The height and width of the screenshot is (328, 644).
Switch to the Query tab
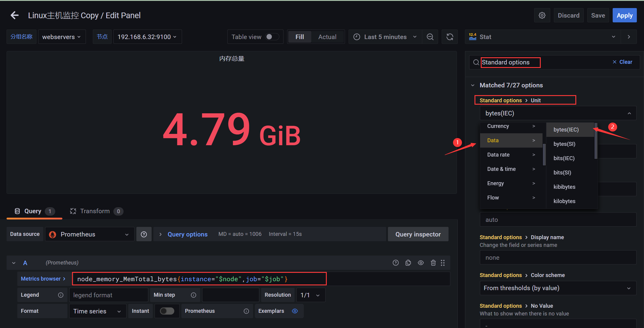pyautogui.click(x=34, y=211)
